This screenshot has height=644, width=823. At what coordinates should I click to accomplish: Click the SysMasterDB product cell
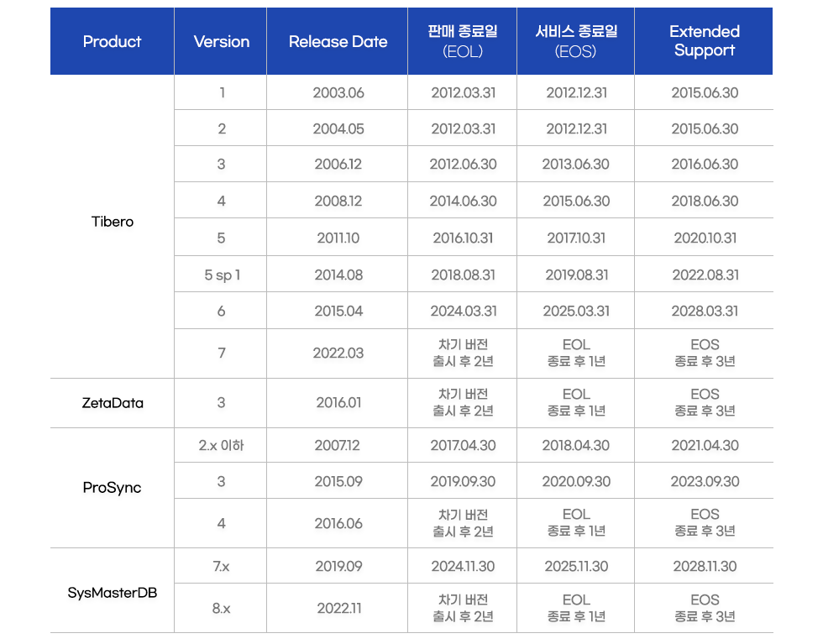click(113, 593)
